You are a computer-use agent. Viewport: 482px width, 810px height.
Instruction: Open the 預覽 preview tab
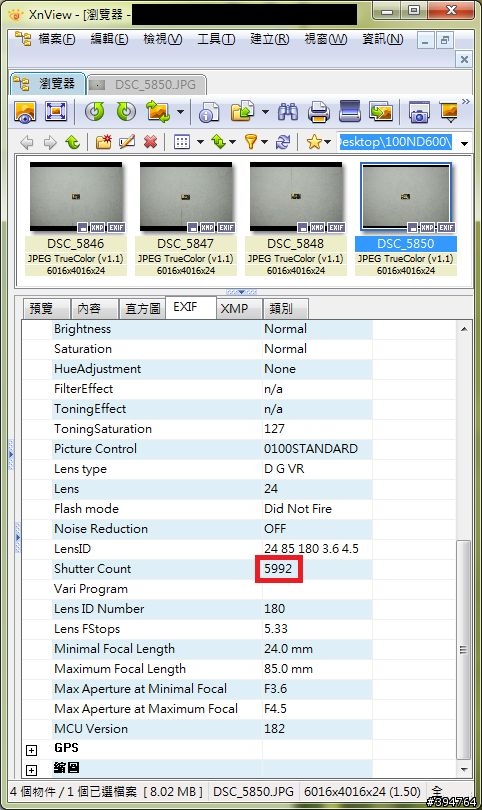click(x=46, y=308)
